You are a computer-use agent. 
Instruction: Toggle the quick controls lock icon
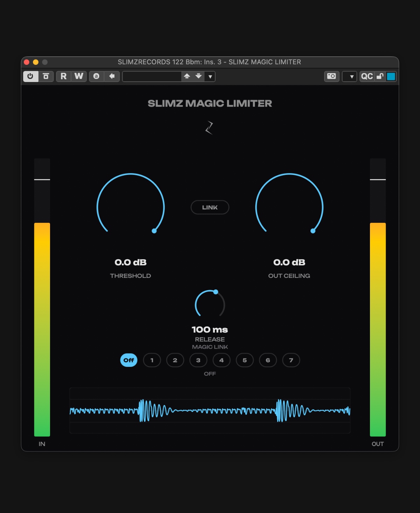[380, 76]
